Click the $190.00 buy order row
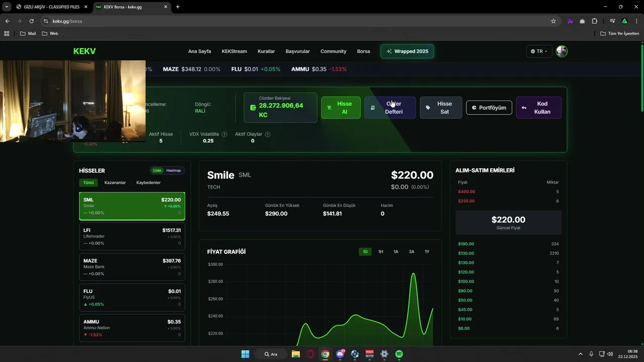This screenshot has height=362, width=644. tap(508, 244)
